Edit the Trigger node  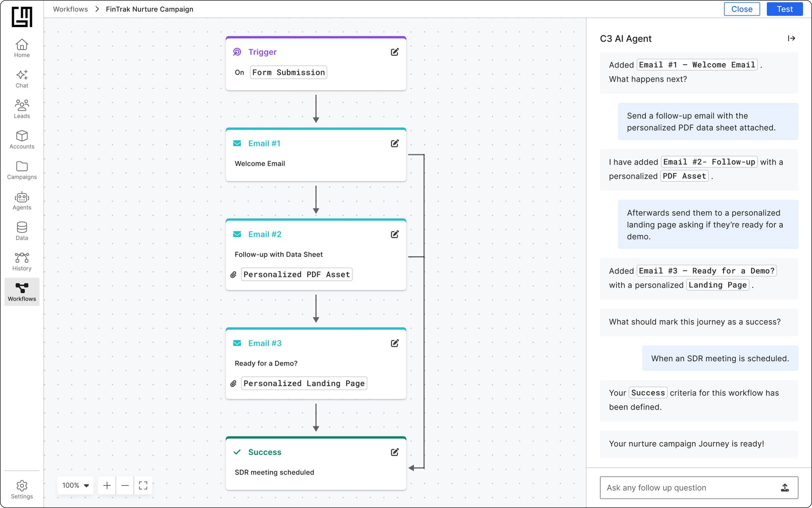[394, 52]
